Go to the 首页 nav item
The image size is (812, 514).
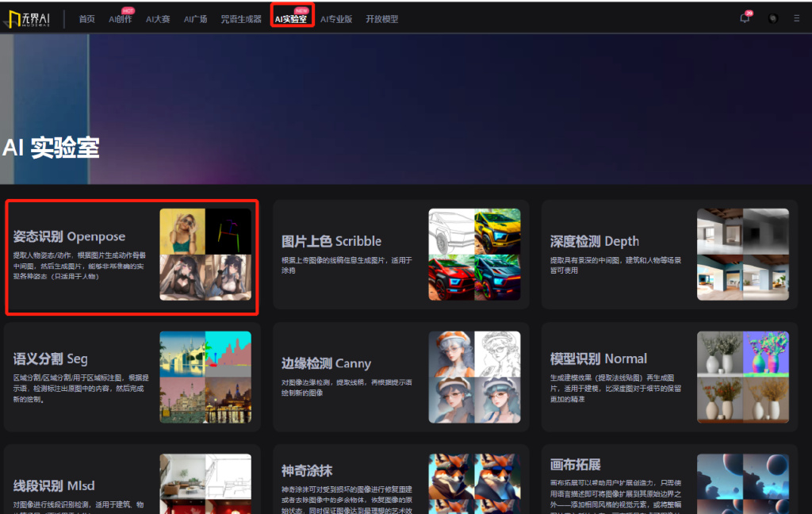pyautogui.click(x=87, y=19)
